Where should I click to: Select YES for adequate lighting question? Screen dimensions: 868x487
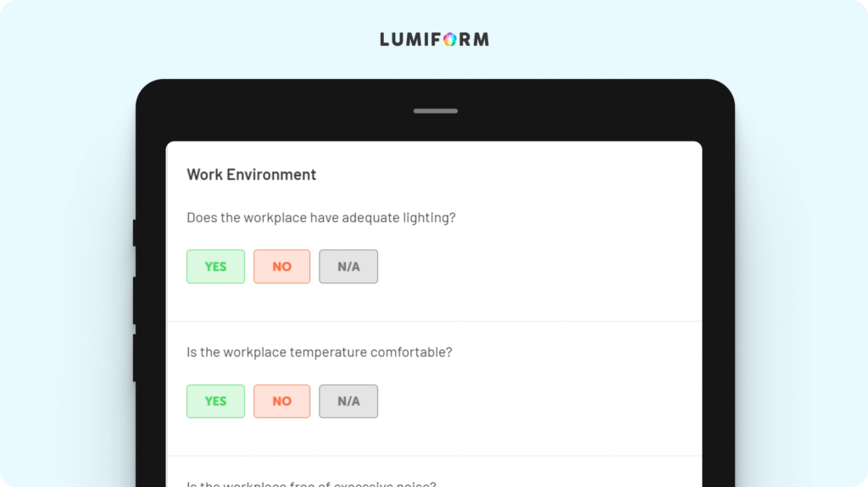pos(215,266)
